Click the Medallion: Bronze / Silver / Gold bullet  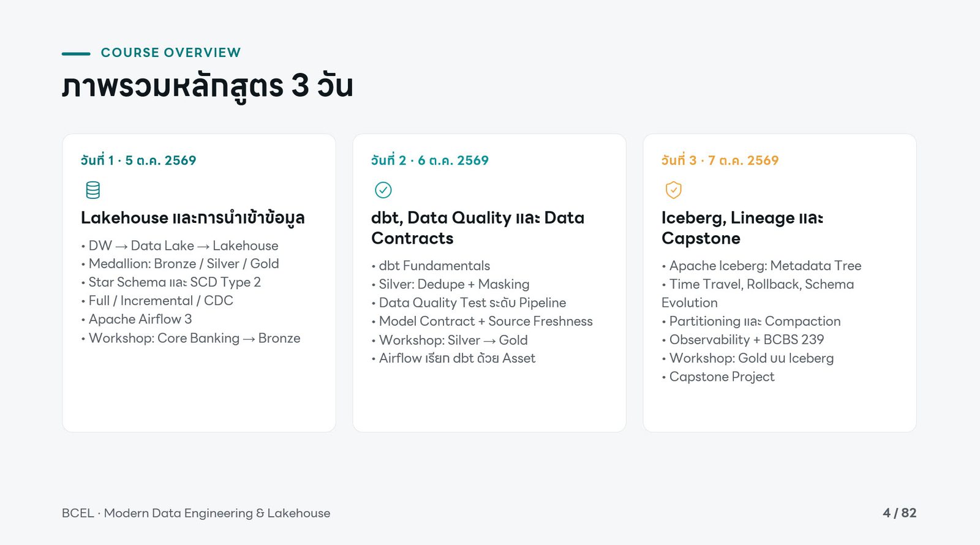(180, 264)
